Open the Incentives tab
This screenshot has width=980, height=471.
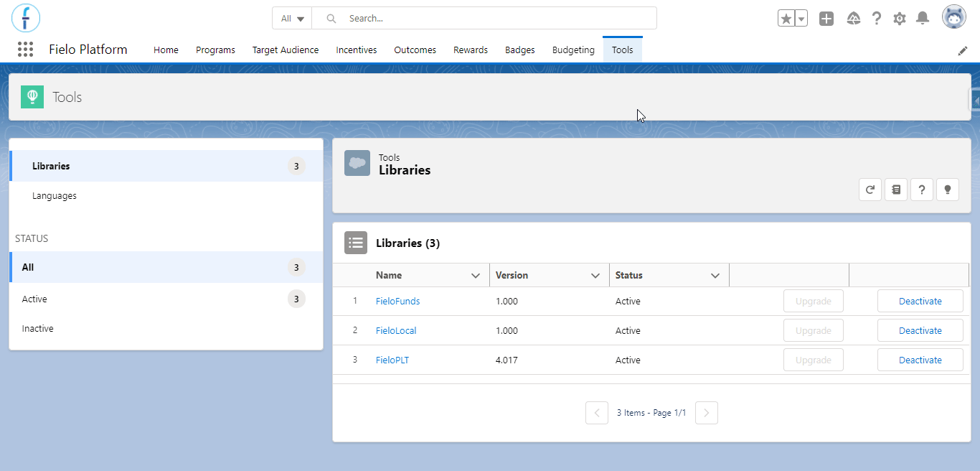point(357,50)
